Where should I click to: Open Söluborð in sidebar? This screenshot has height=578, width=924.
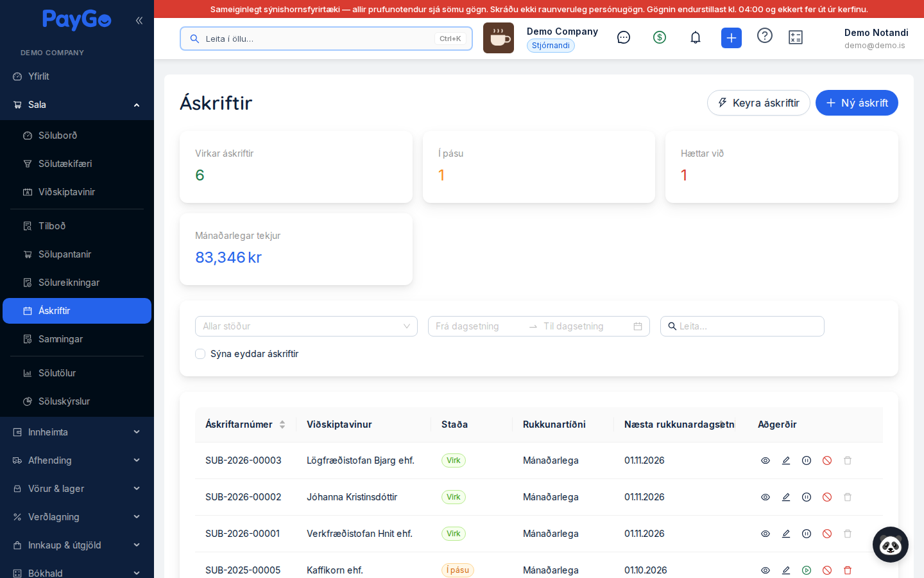[77, 136]
